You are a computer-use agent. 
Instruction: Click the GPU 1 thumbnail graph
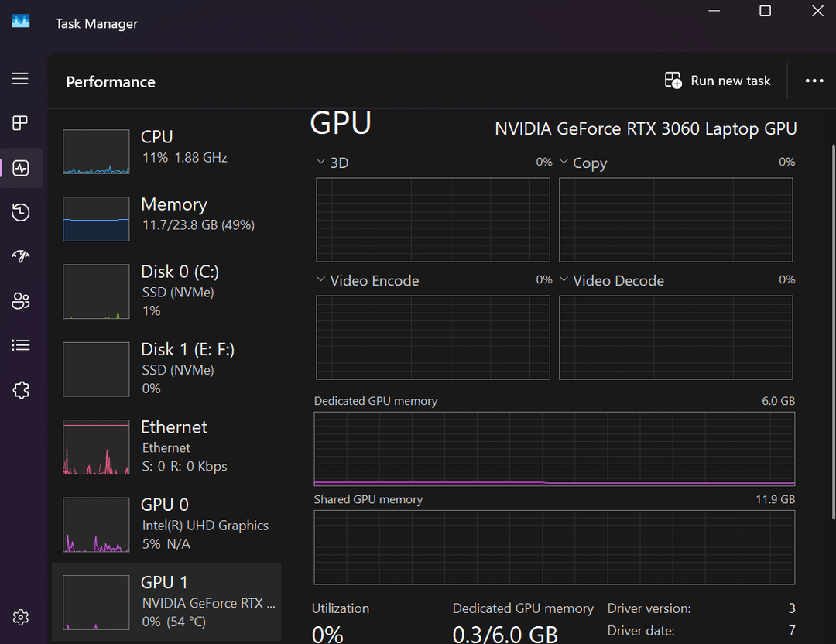[96, 602]
